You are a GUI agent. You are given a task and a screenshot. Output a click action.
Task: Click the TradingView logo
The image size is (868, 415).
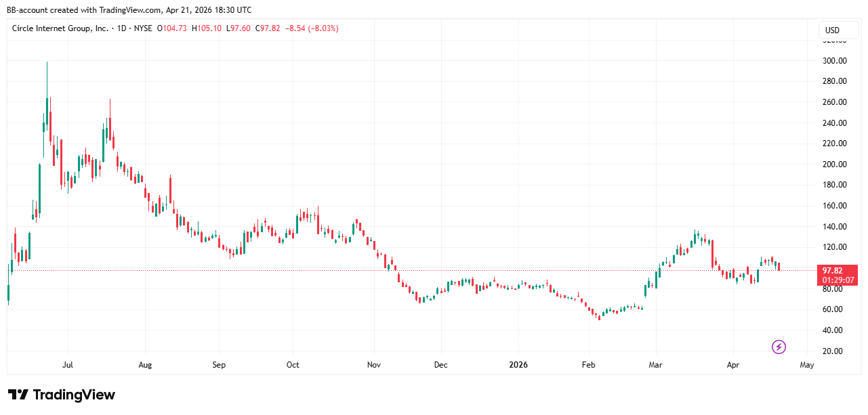point(62,395)
